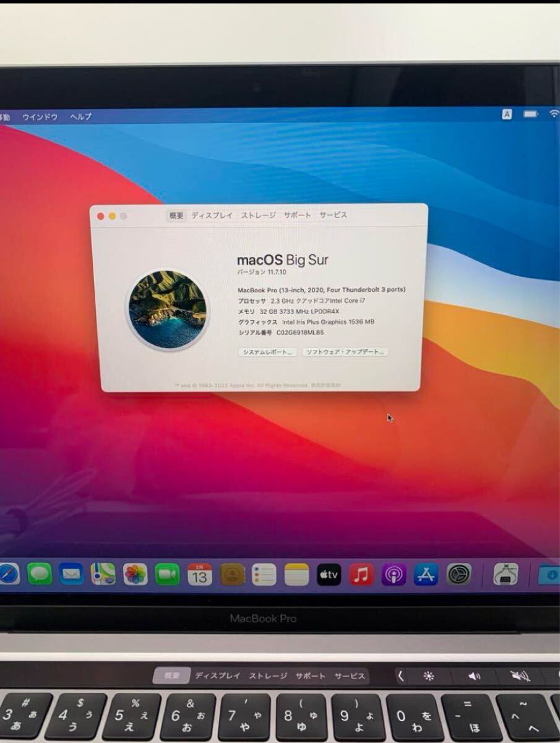Click the macOS Big Sur artwork image
Image resolution: width=560 pixels, height=743 pixels.
tap(167, 308)
